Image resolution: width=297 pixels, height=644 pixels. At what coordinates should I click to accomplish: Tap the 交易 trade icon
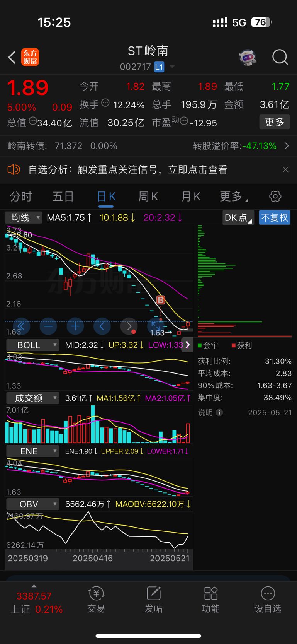[x=96, y=600]
